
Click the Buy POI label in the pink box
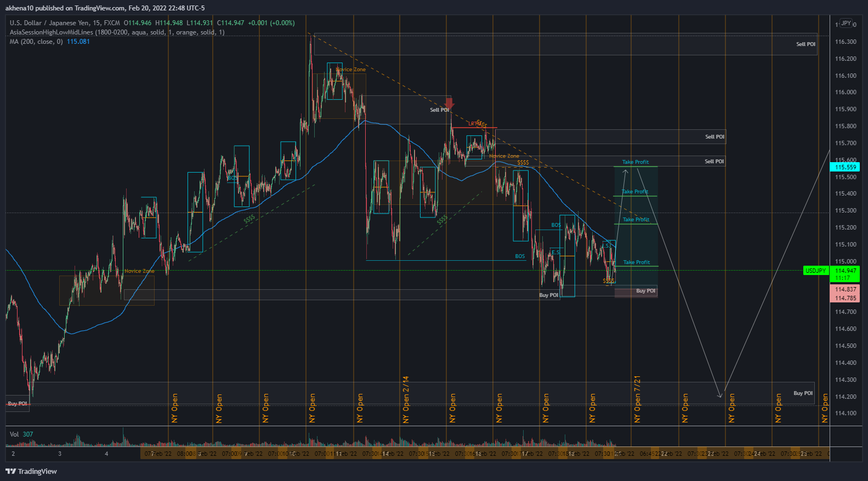click(645, 291)
